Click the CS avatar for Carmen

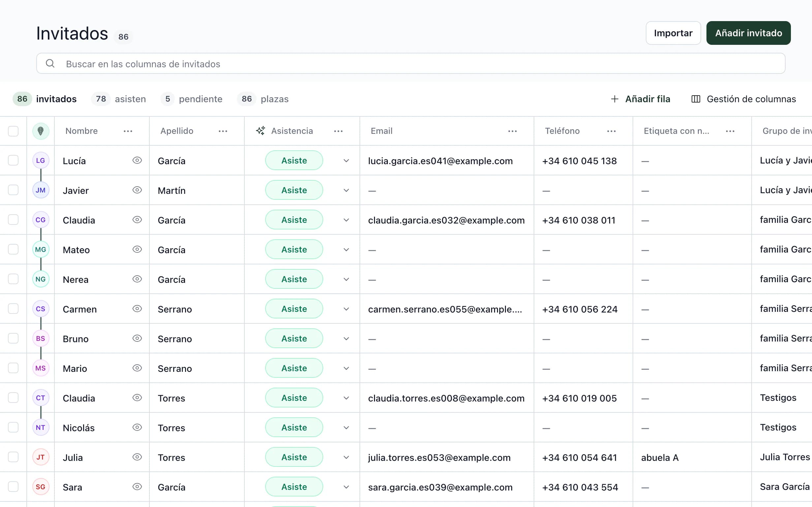[41, 309]
